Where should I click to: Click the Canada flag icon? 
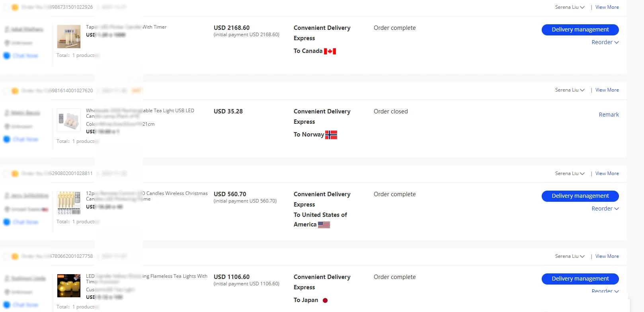pos(330,51)
